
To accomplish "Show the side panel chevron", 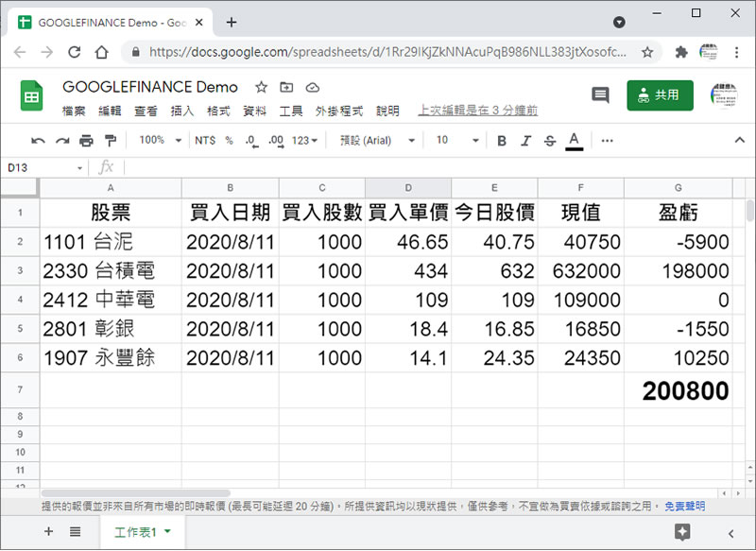I will [730, 533].
